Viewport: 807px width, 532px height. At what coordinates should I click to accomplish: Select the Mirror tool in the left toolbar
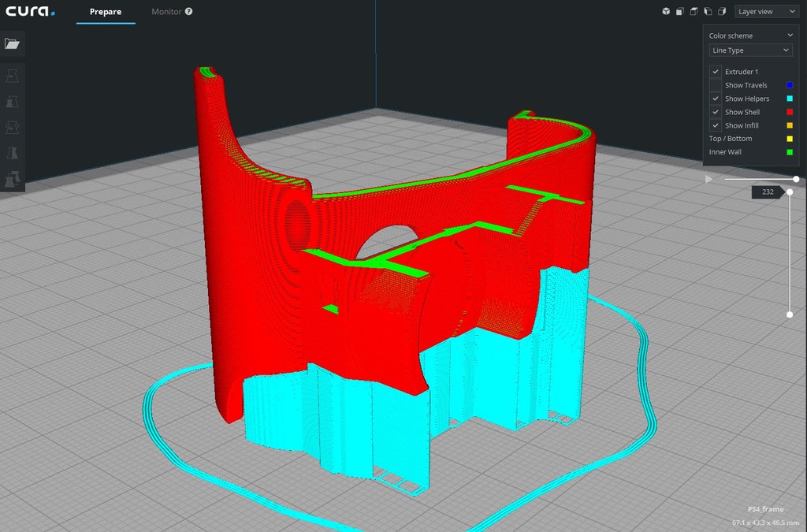pos(13,154)
